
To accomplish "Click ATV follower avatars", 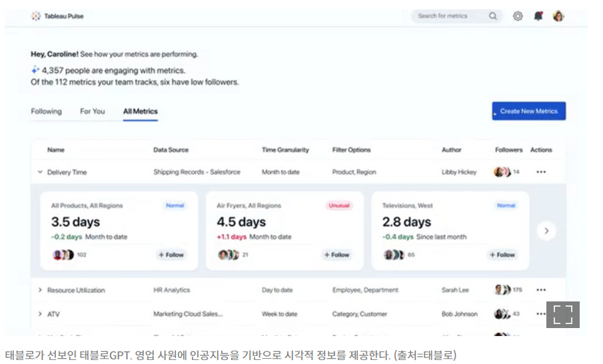I will pyautogui.click(x=502, y=314).
